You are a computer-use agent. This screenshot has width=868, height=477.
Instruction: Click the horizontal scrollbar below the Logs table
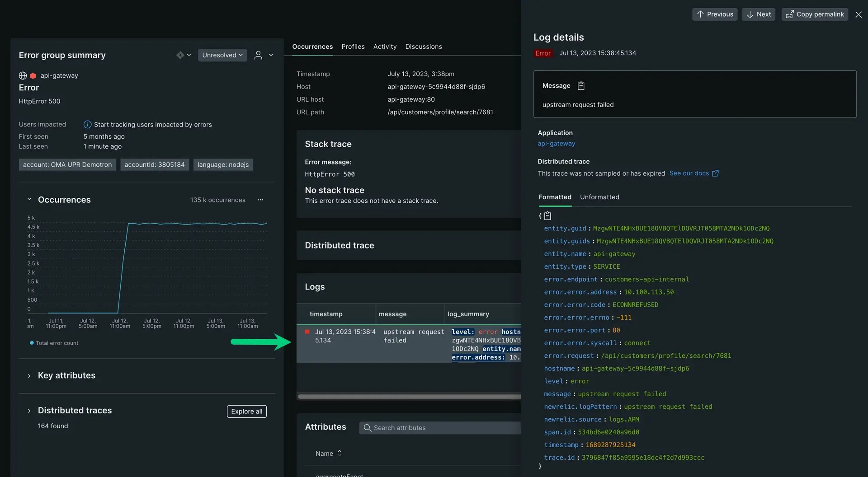pyautogui.click(x=407, y=397)
